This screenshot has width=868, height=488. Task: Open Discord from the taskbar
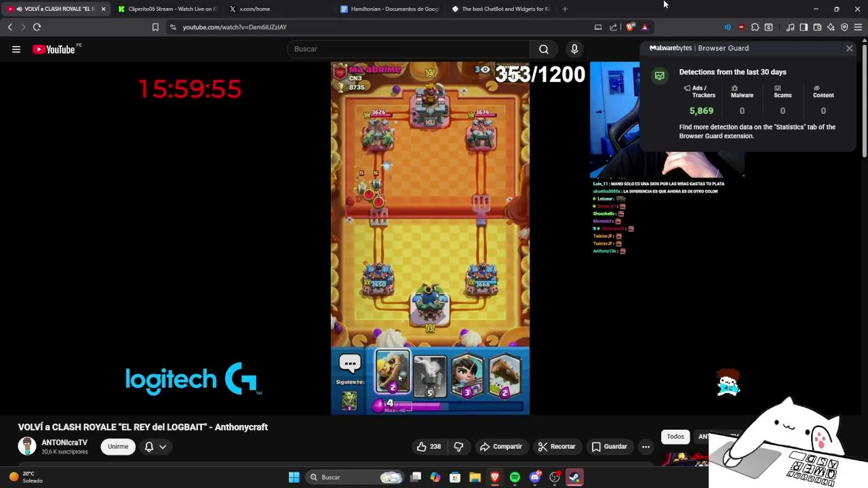(534, 477)
